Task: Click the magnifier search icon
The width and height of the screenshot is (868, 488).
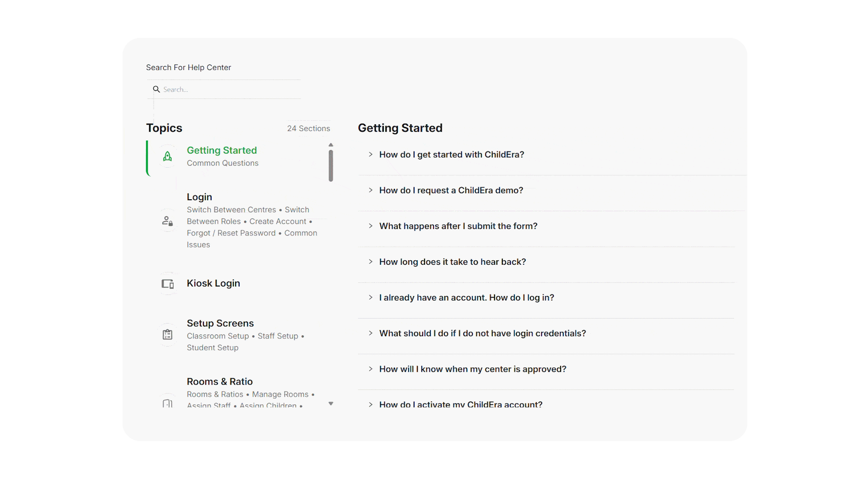Action: point(156,89)
